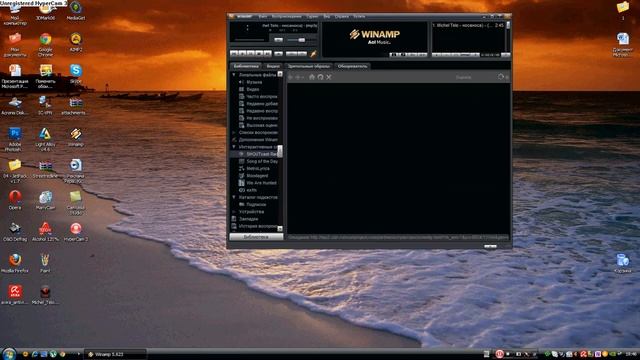Open the Avira antivirus desktop icon
This screenshot has height=360, width=640.
pyautogui.click(x=15, y=295)
